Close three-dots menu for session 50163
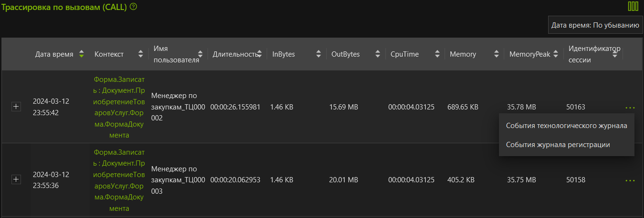Viewport: 644px width, 218px height. pos(630,108)
